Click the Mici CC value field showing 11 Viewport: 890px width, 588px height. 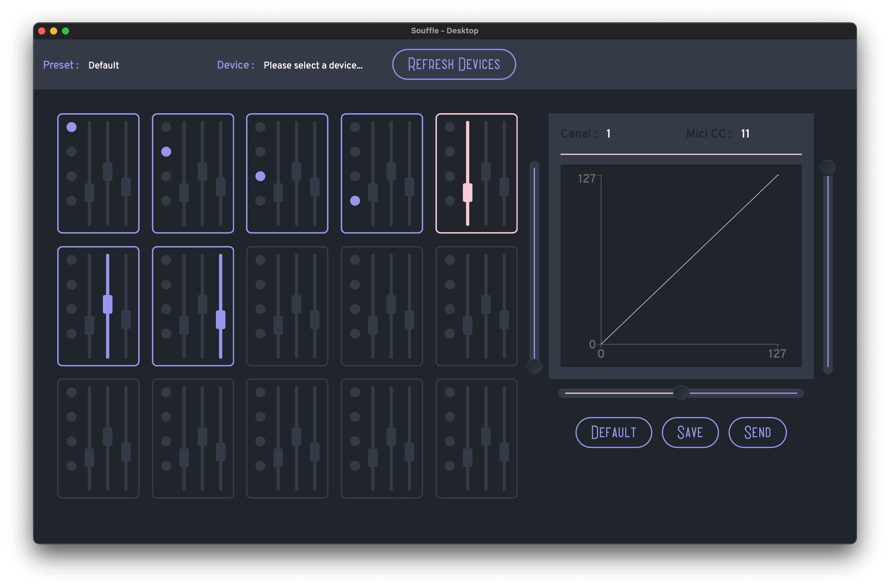tap(745, 133)
